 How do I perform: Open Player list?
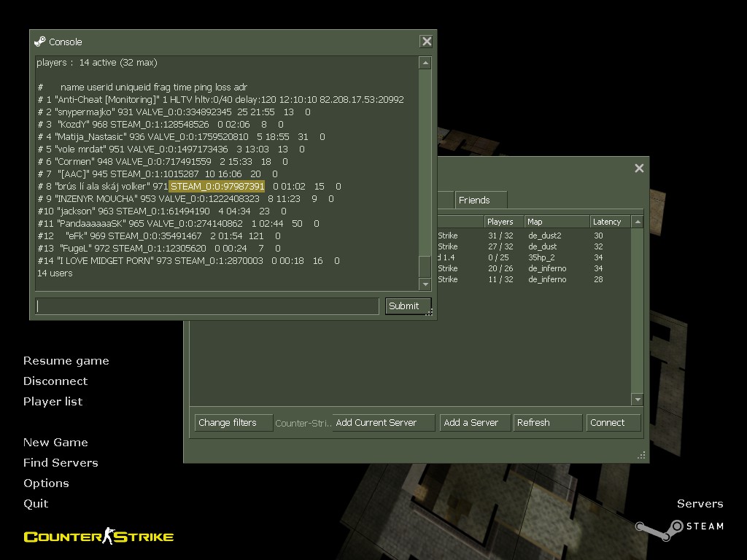click(x=53, y=402)
